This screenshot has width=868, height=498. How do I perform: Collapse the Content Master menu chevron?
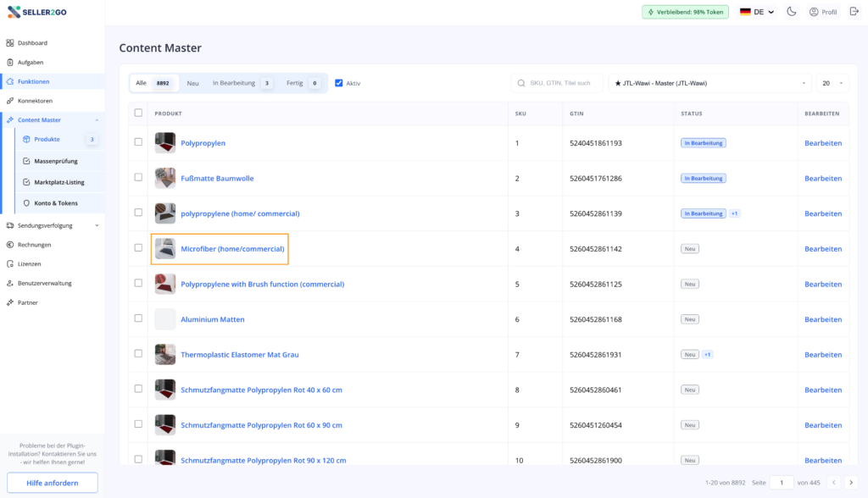tap(97, 120)
